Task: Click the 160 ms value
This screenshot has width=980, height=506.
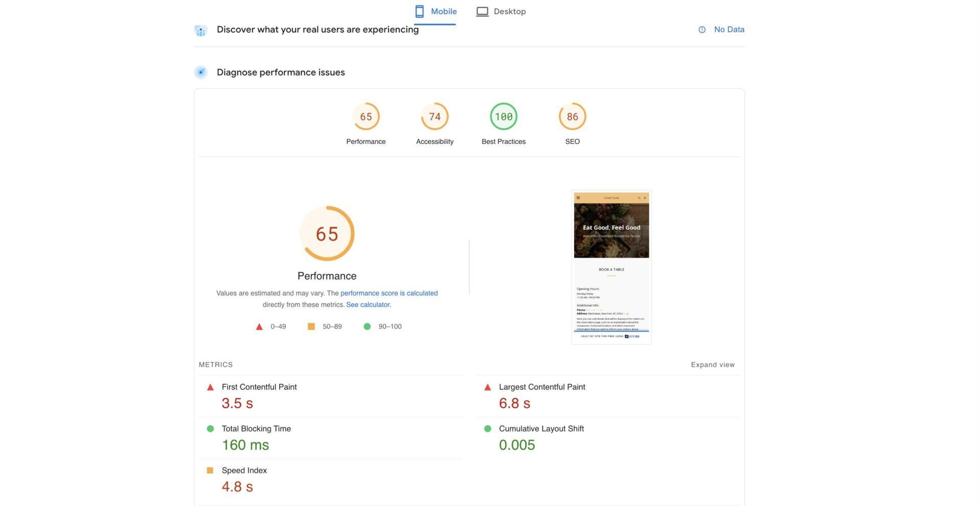Action: [x=246, y=445]
